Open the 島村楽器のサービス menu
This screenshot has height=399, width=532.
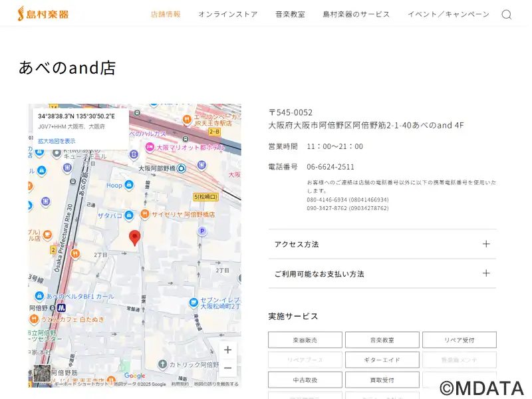pyautogui.click(x=356, y=14)
